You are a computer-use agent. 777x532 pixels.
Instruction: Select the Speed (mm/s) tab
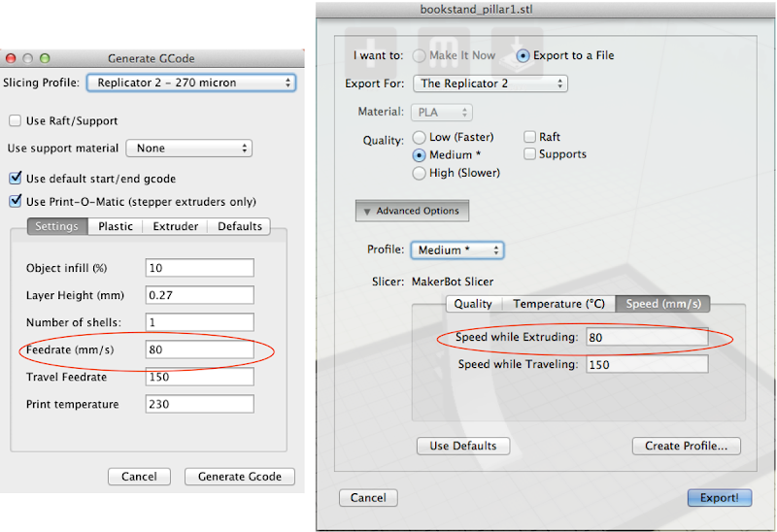click(663, 304)
